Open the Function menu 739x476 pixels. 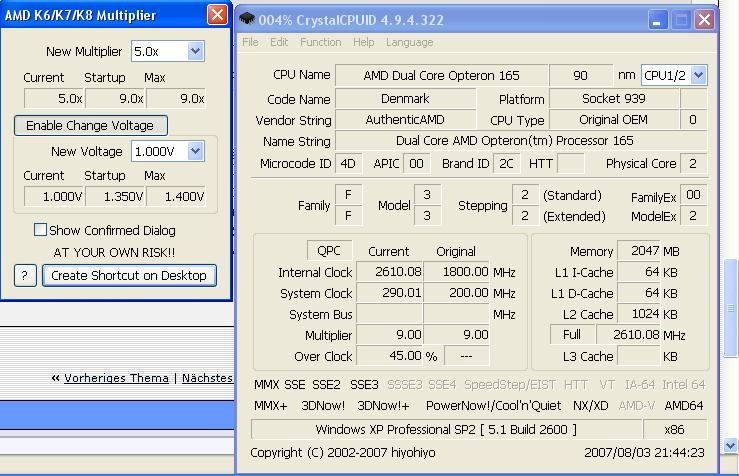coord(320,42)
